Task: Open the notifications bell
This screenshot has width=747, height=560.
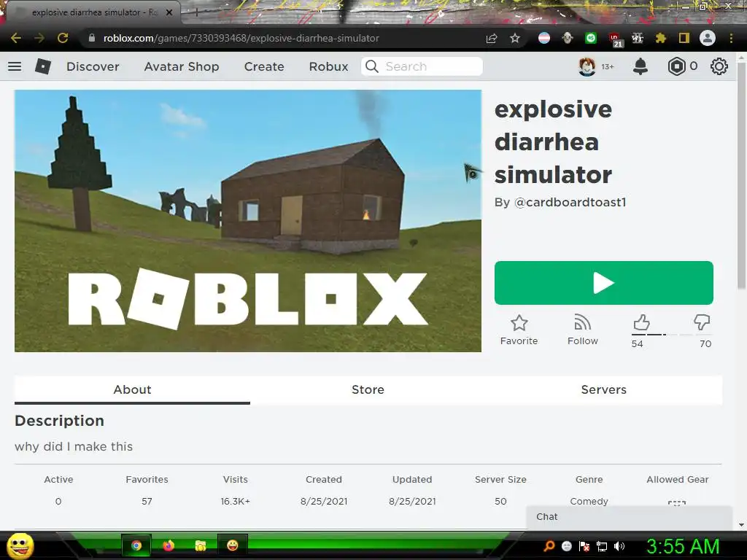Action: 640,66
